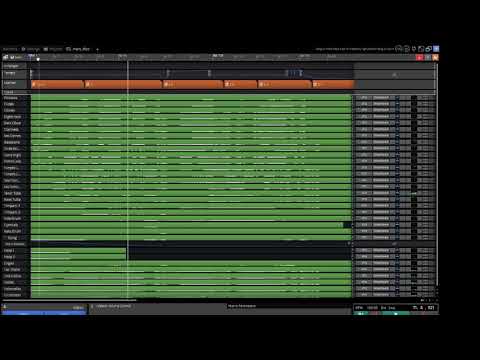
Task: Select the Gong track
Action: pyautogui.click(x=16, y=238)
